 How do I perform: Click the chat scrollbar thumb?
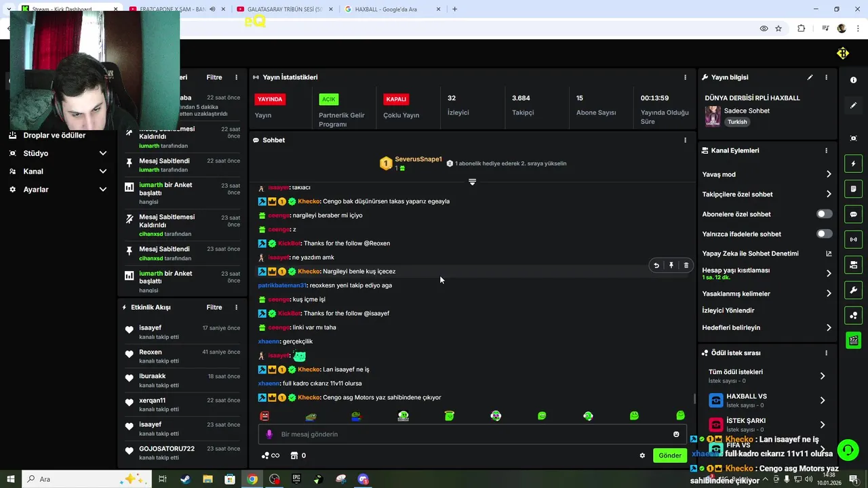(694, 399)
